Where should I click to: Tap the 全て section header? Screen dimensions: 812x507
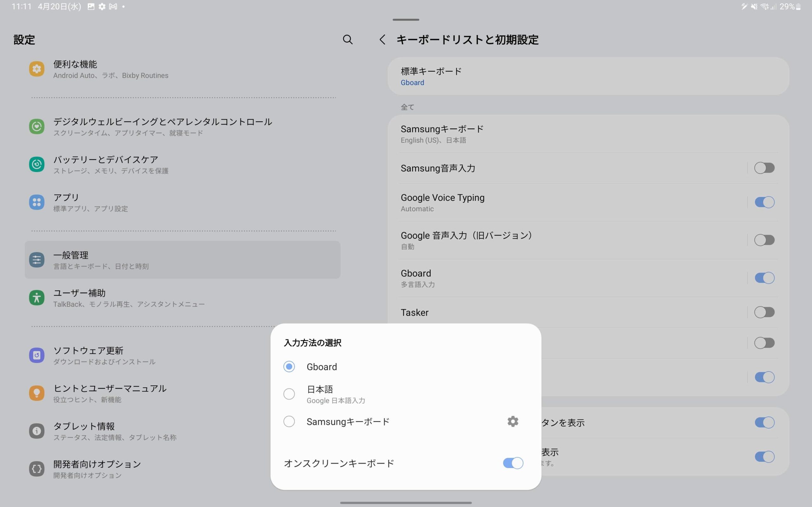(x=407, y=107)
